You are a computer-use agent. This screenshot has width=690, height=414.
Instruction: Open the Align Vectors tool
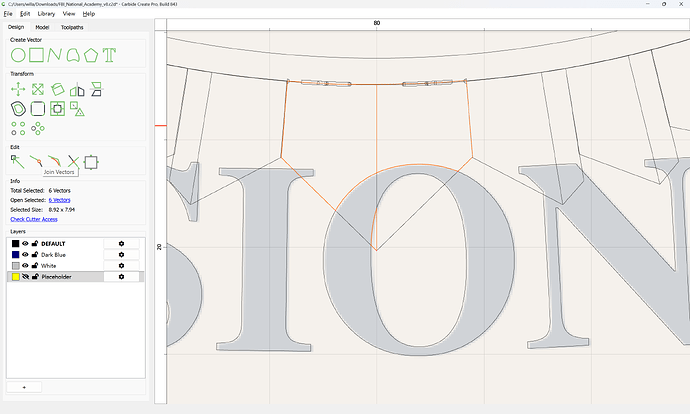tap(57, 109)
